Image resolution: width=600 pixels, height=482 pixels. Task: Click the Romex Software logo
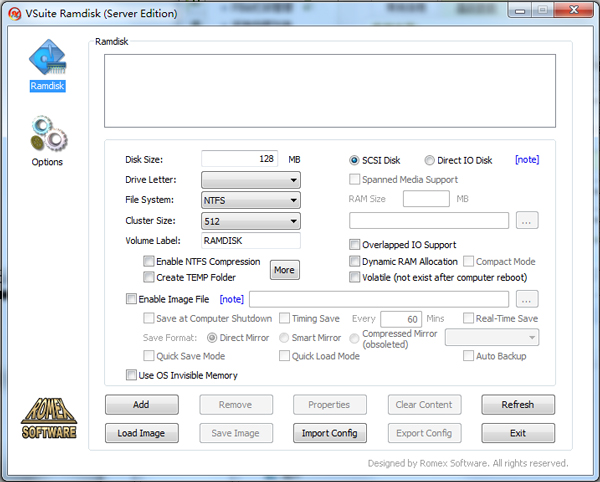[49, 418]
